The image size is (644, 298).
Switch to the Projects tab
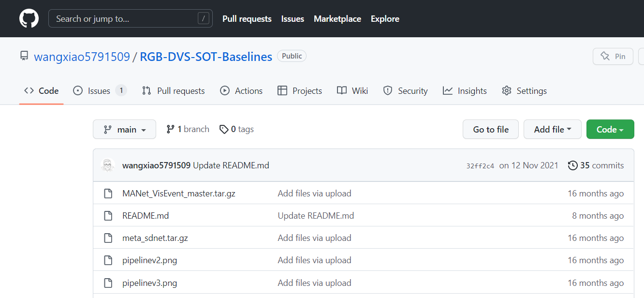tap(300, 91)
